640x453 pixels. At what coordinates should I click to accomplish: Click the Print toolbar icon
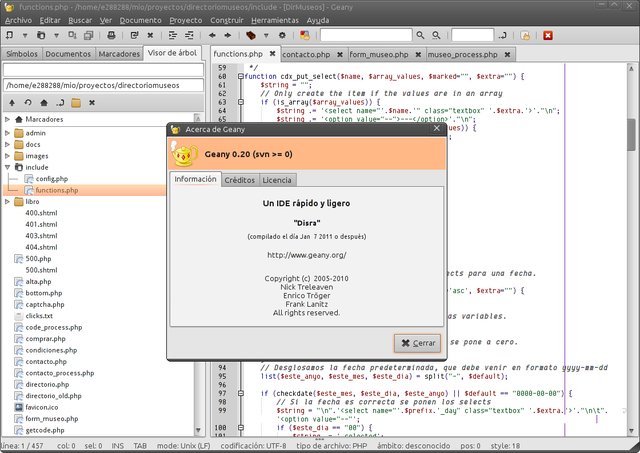tap(111, 36)
